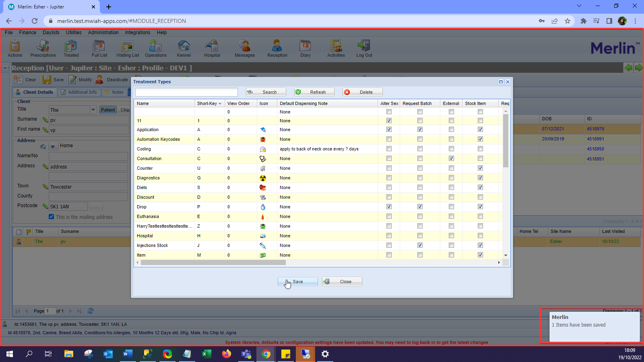The height and width of the screenshot is (362, 644).
Task: Select the 'HarryTesttesttesttestteste...' row
Action: (318, 226)
